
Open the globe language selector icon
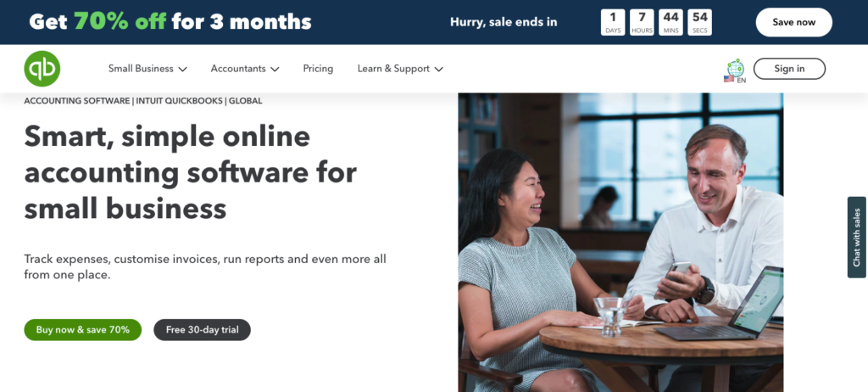click(x=735, y=68)
